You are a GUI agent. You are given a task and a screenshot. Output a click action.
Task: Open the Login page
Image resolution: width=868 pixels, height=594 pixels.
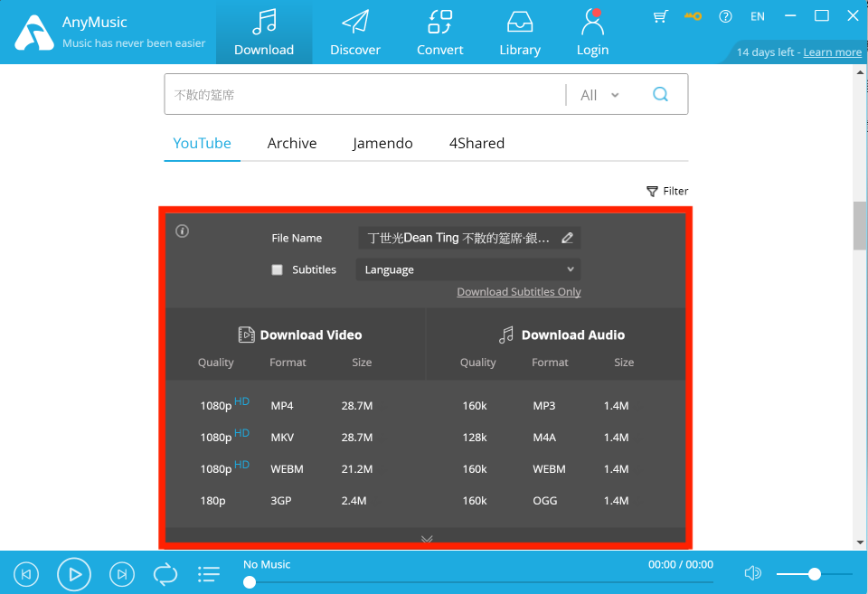(x=592, y=33)
